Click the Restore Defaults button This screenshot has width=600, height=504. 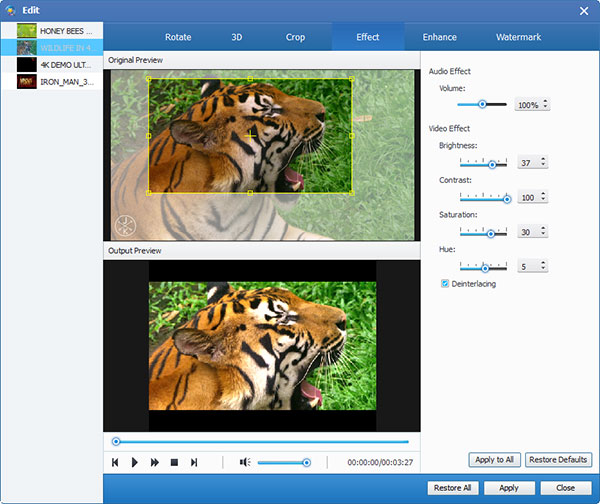click(x=558, y=460)
